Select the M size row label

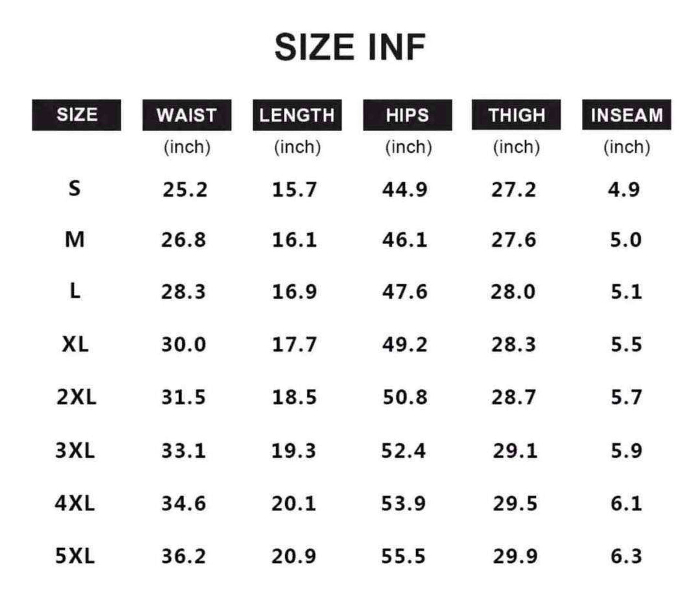click(75, 239)
